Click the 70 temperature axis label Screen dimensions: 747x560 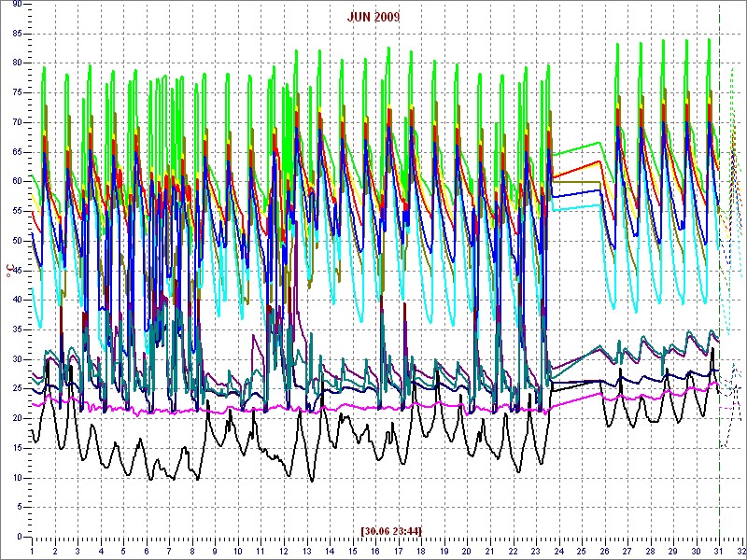click(x=17, y=122)
